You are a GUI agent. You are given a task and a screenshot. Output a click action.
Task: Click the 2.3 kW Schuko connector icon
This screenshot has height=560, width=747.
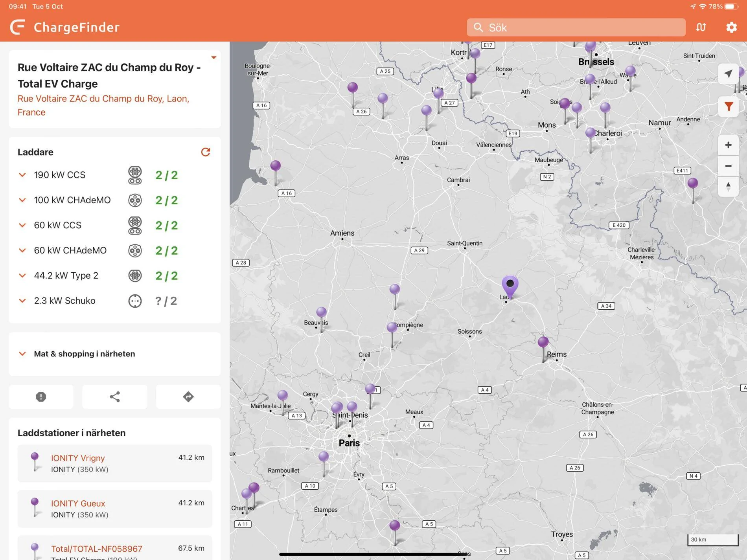click(135, 301)
